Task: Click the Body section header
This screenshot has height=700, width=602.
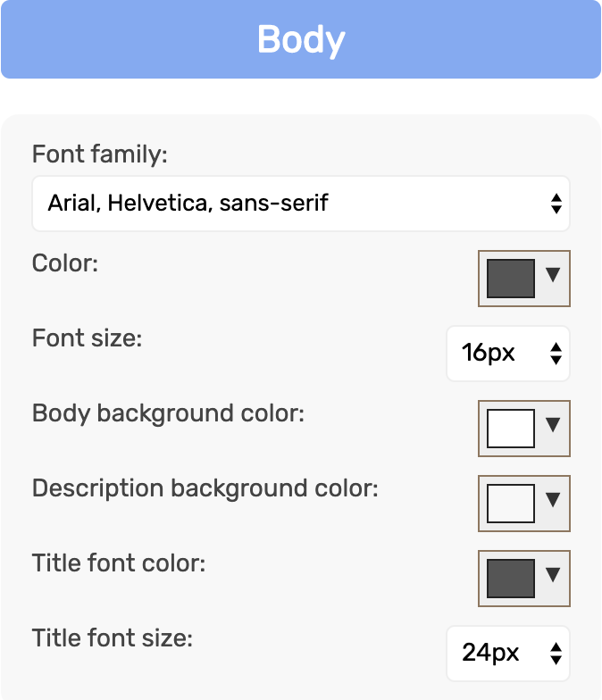Action: click(301, 39)
